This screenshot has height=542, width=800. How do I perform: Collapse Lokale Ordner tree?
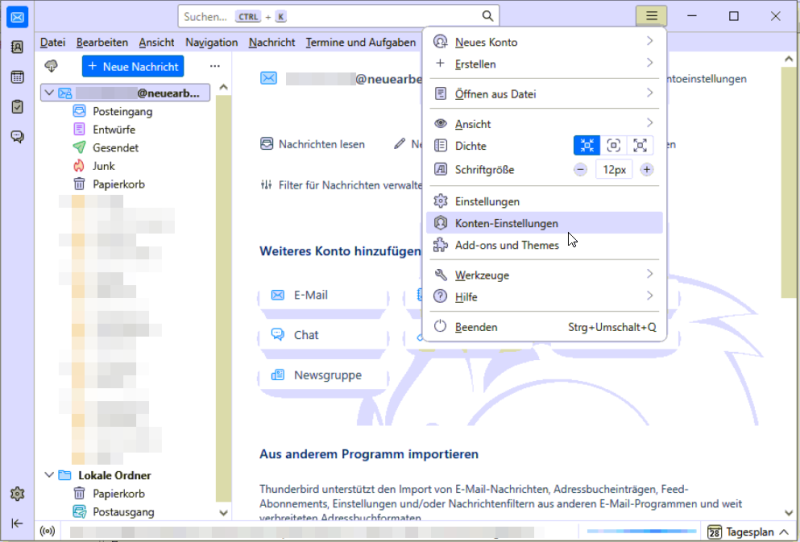(x=49, y=475)
